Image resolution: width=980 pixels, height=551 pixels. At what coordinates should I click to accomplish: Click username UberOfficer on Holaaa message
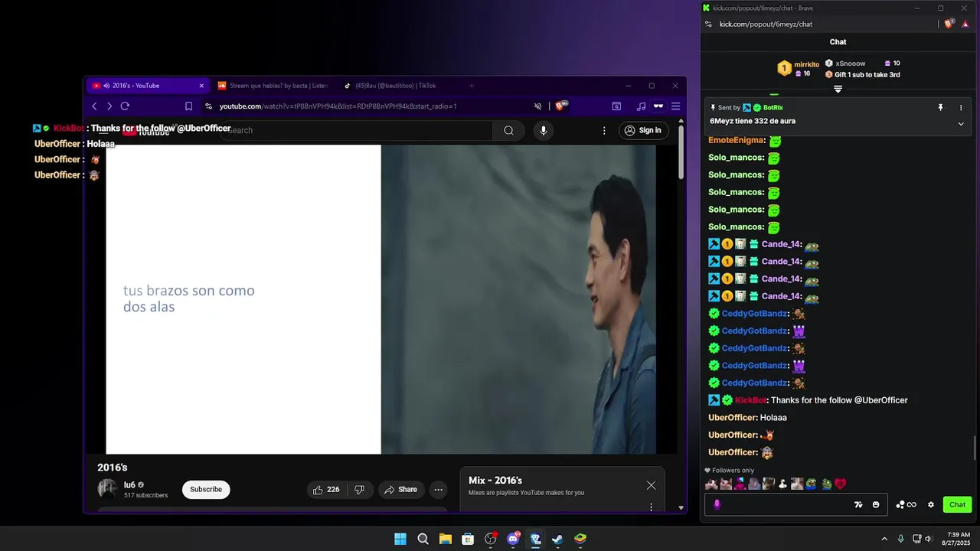[733, 418]
